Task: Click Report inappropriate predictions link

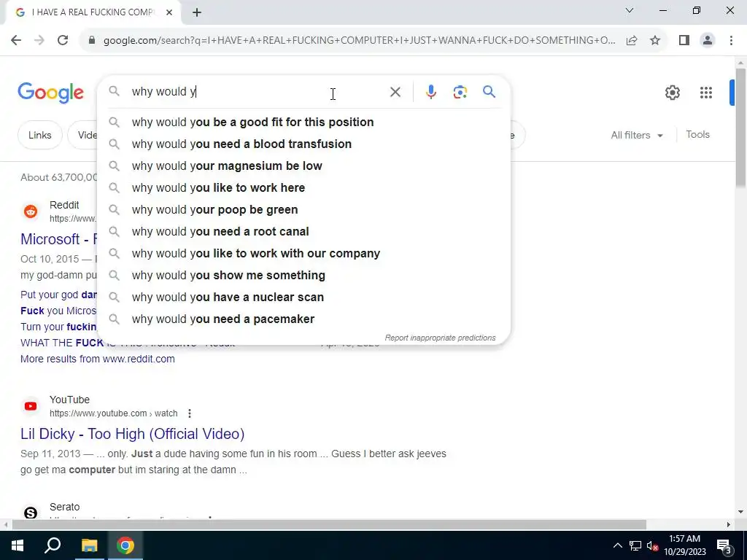Action: (x=440, y=338)
